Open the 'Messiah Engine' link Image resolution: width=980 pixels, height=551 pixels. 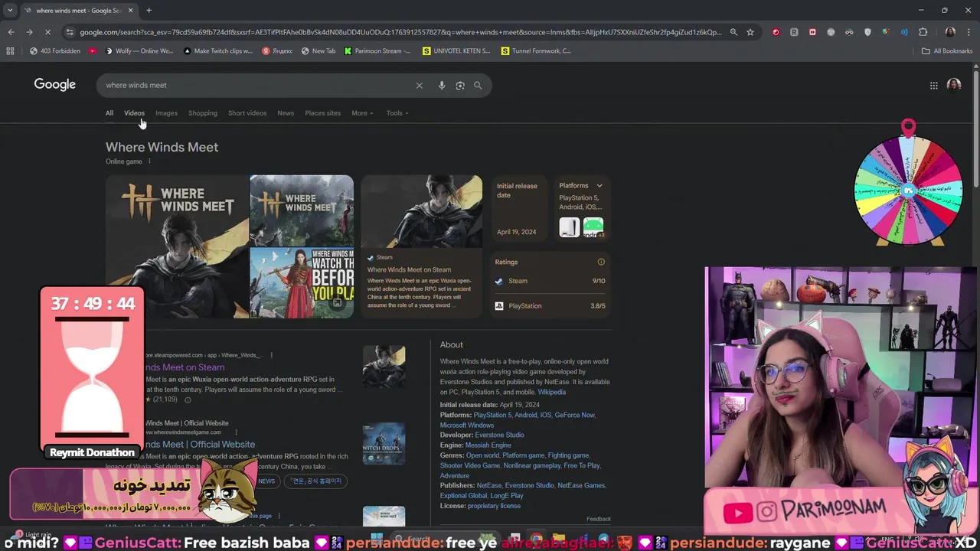pos(488,445)
